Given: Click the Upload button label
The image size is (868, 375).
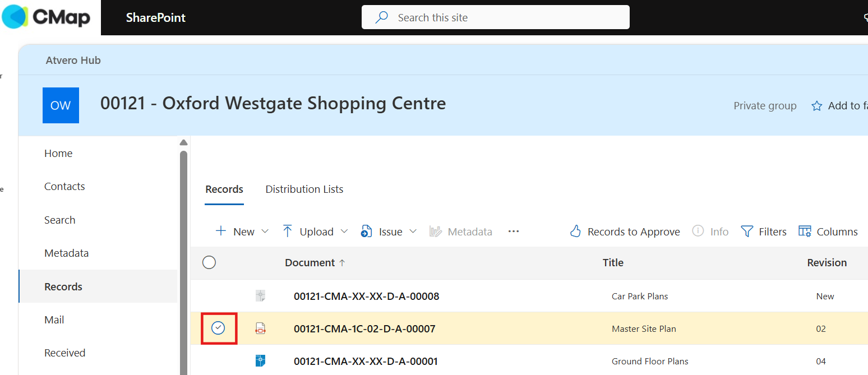Looking at the screenshot, I should pos(317,232).
